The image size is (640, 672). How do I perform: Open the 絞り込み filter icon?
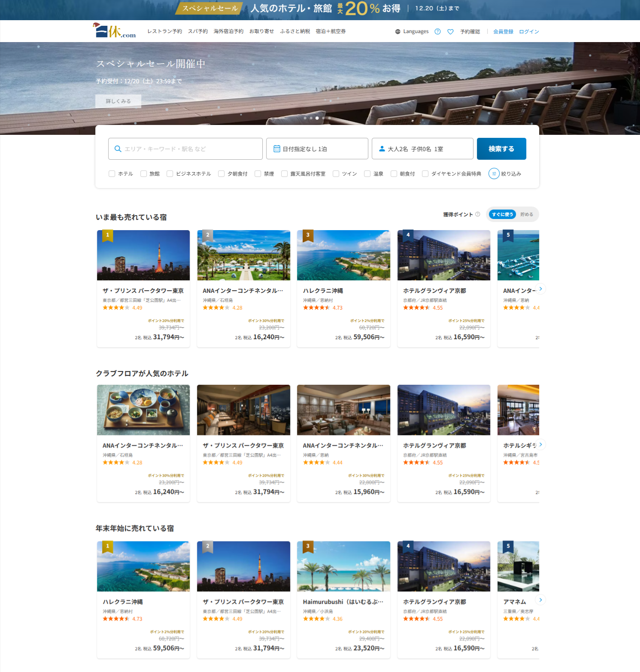pyautogui.click(x=494, y=173)
